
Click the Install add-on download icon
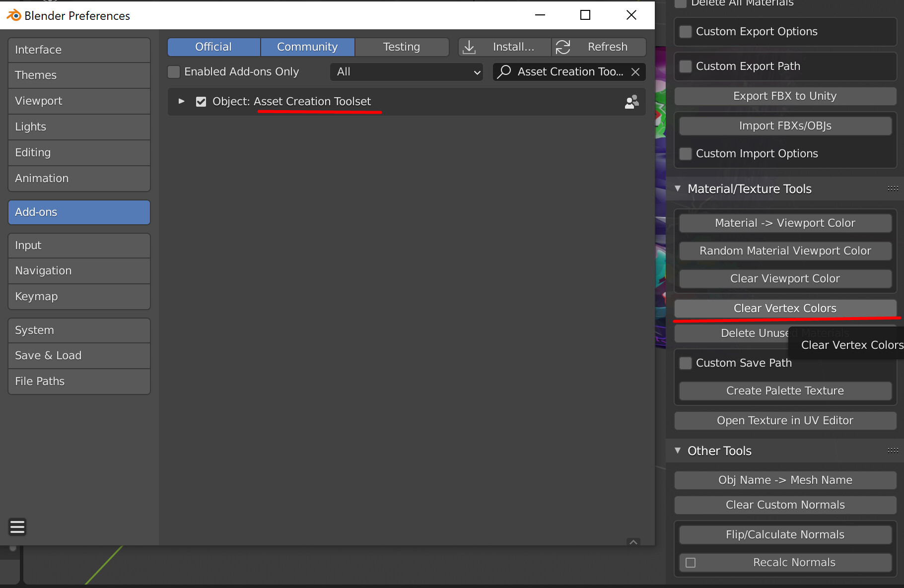[469, 47]
